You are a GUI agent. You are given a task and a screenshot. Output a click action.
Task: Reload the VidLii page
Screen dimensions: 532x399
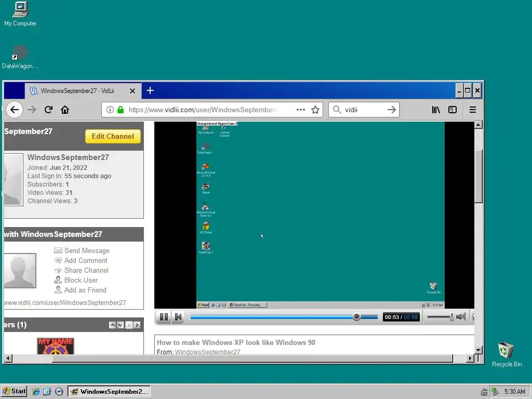point(48,110)
